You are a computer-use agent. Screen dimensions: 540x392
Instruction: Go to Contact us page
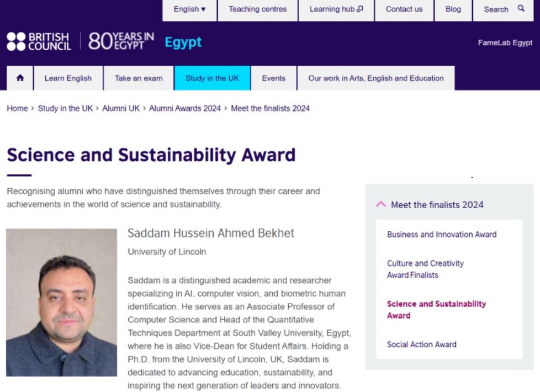404,9
